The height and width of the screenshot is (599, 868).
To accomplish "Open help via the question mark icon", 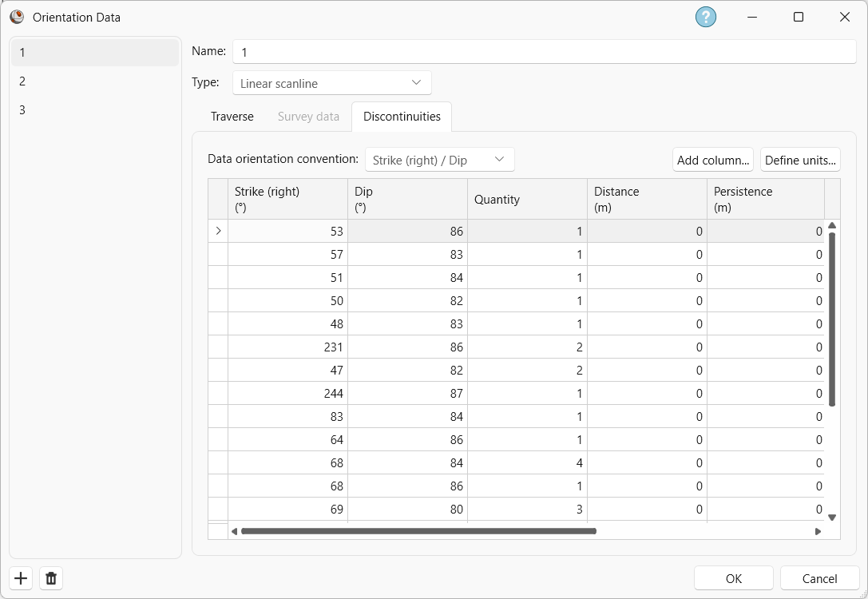I will (x=705, y=17).
